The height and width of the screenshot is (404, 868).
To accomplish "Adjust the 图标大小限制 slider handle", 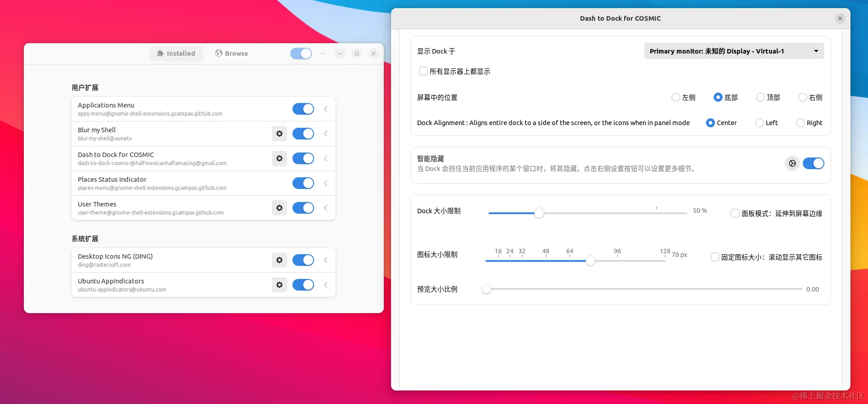I will tap(590, 260).
